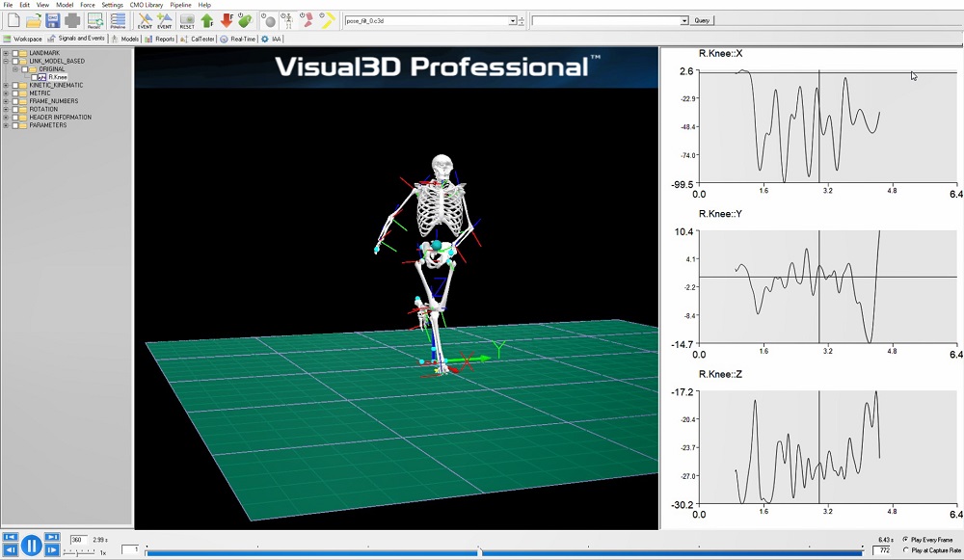Open the Pipeline workshop toolbar icon
The image size is (964, 560).
coord(118,20)
